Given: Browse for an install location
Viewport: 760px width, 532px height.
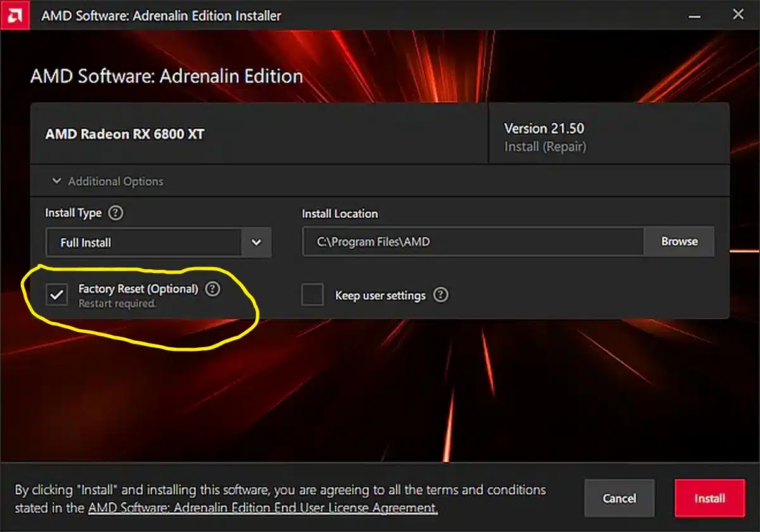Looking at the screenshot, I should (x=680, y=241).
